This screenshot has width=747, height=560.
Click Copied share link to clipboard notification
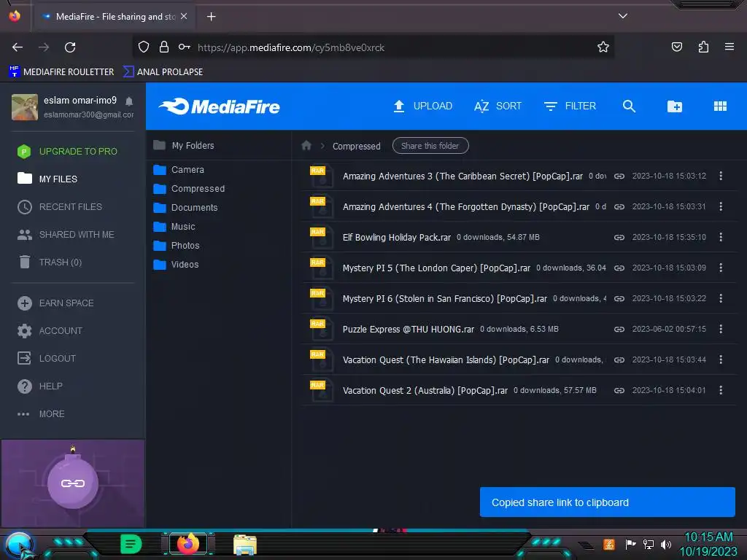pyautogui.click(x=608, y=502)
